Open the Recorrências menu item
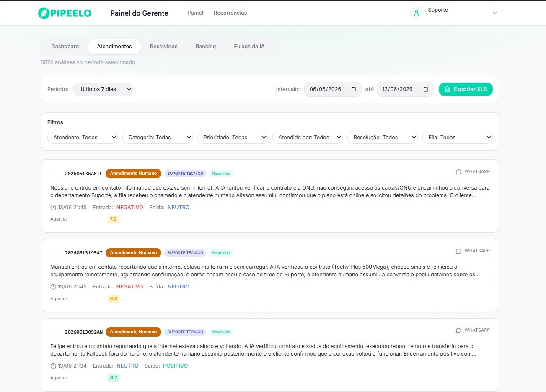Viewport: 546px width, 392px height. tap(230, 13)
